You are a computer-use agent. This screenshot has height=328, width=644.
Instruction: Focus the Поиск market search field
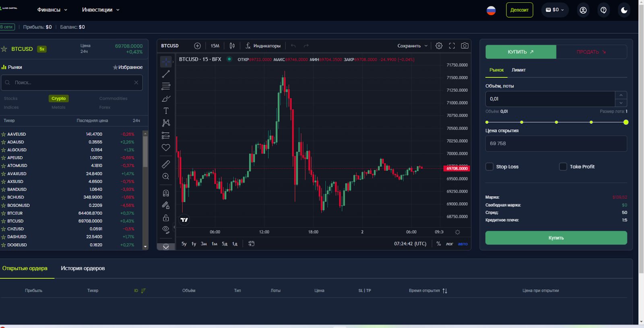(72, 82)
